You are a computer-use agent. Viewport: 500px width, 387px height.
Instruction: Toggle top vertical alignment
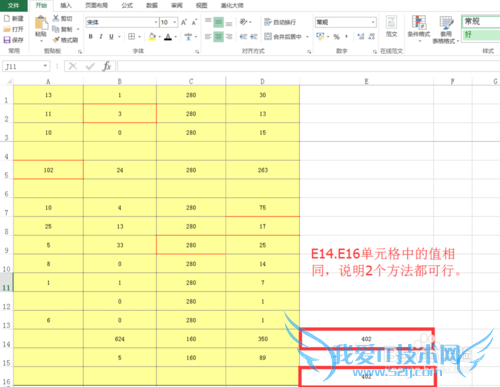(208, 22)
